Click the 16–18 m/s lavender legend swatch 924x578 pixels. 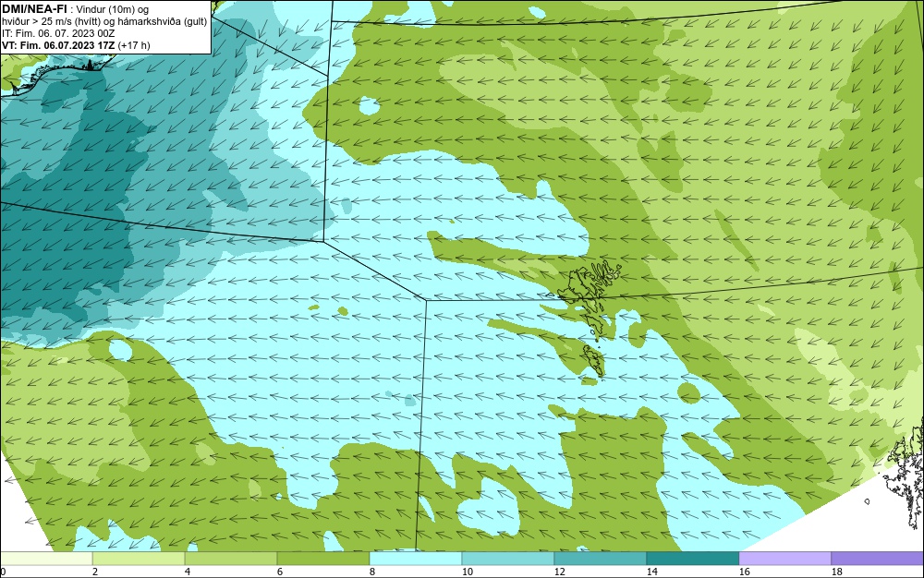coord(784,559)
